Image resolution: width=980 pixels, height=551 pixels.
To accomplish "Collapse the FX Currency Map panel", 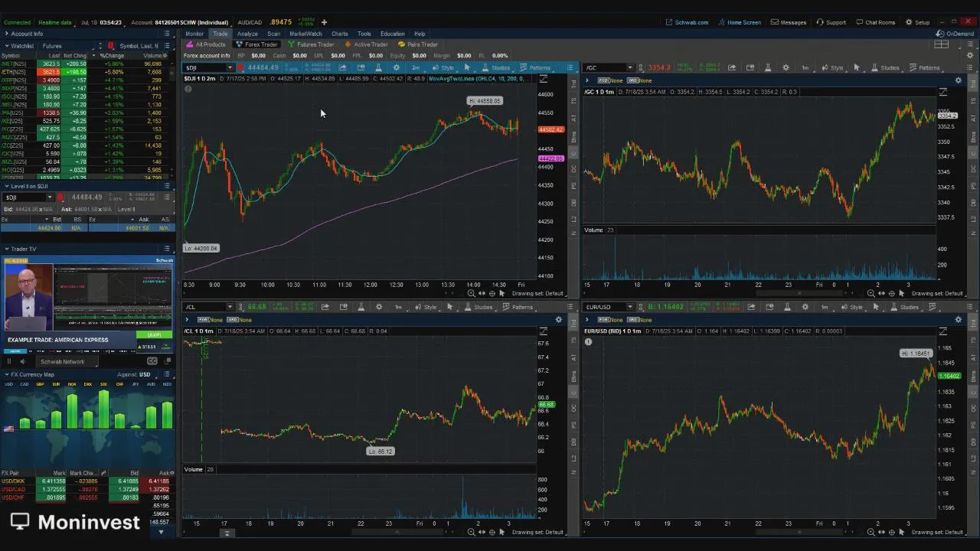I will tap(6, 374).
